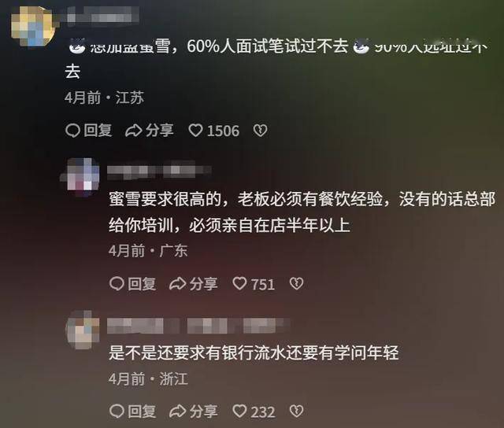Open the top commenter's pixelated avatar
504x428 pixels.
pos(33,25)
